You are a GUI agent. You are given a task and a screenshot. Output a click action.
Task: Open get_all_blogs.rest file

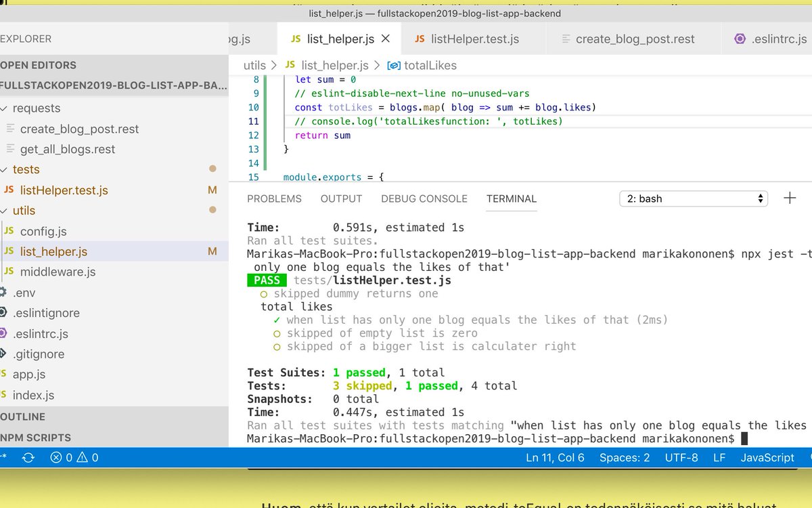click(x=68, y=149)
